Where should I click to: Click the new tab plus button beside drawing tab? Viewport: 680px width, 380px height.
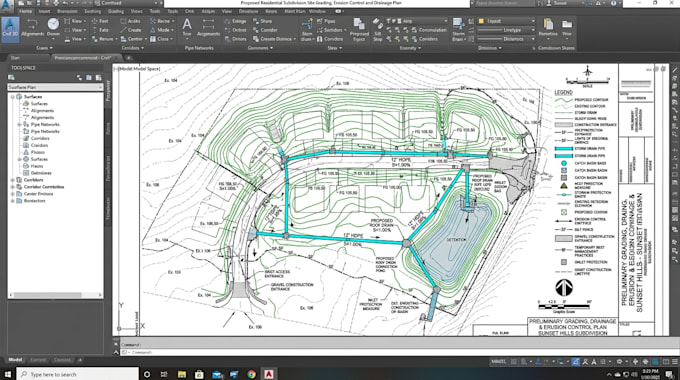pyautogui.click(x=129, y=58)
